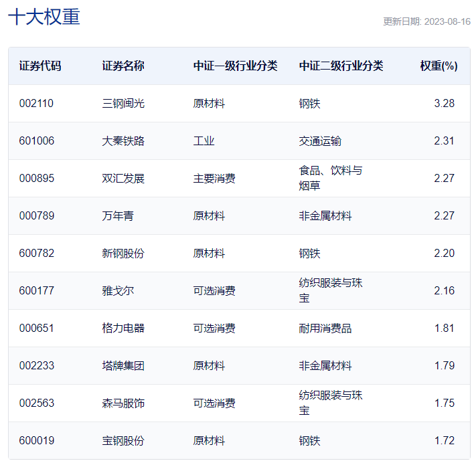Select stock code 600019
The width and height of the screenshot is (476, 465).
click(x=37, y=440)
